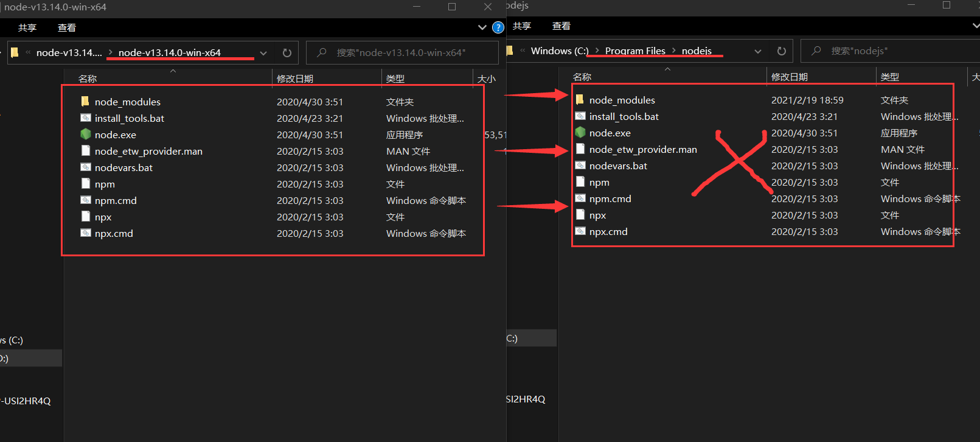Click breadcrumb arrow after Windows (C:)
This screenshot has height=442, width=980.
[597, 51]
